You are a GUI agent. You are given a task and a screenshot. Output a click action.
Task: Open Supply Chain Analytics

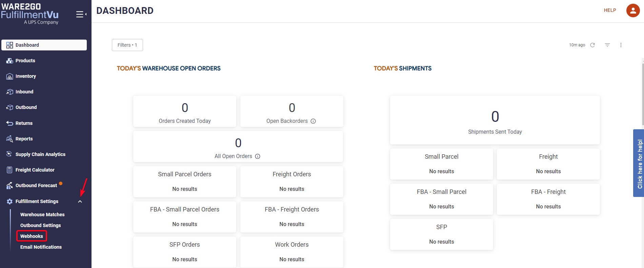40,154
